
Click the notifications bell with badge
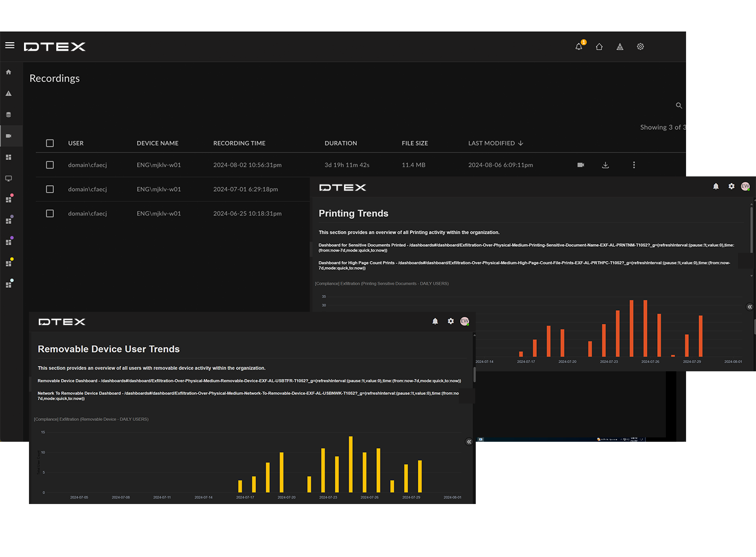[x=579, y=46]
